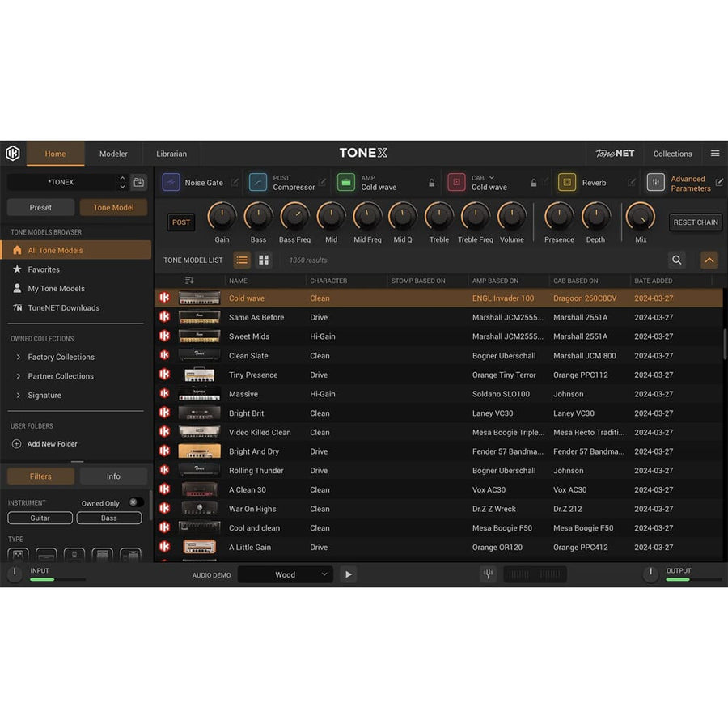This screenshot has height=728, width=728.
Task: Select the Sweet Mids tone model row
Action: click(x=438, y=336)
